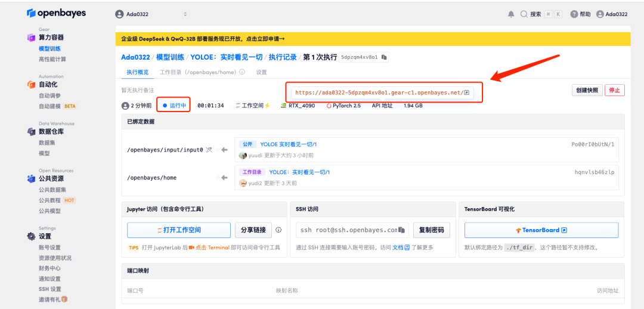The image size is (644, 309).
Task: Click the 数据仓库 icon in sidebar
Action: [x=31, y=132]
